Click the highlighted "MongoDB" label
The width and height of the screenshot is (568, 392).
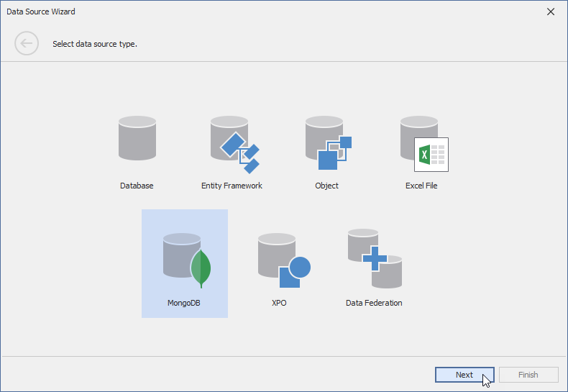[x=184, y=303]
